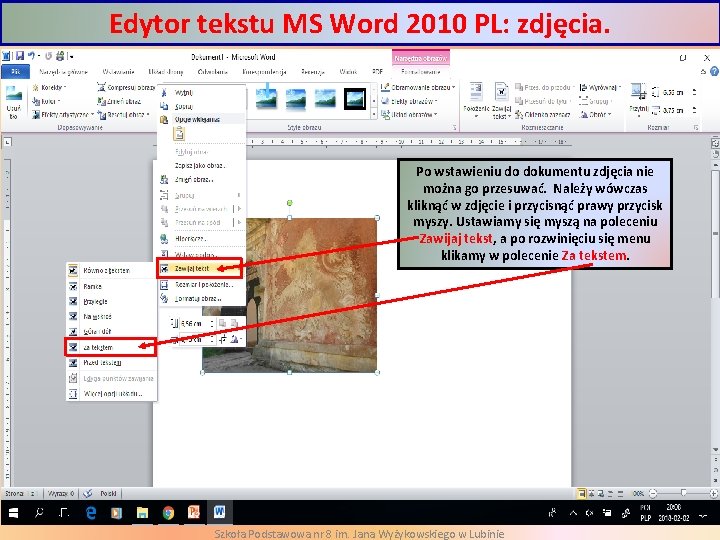This screenshot has width=720, height=540.
Task: Open Więcej opcji układu in wrap submenu
Action: pyautogui.click(x=111, y=394)
